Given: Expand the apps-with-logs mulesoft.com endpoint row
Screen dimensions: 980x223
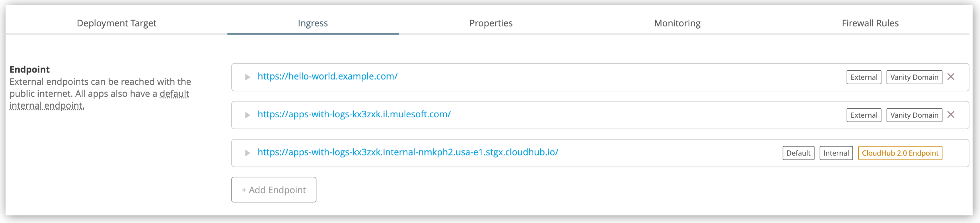Looking at the screenshot, I should [x=247, y=115].
